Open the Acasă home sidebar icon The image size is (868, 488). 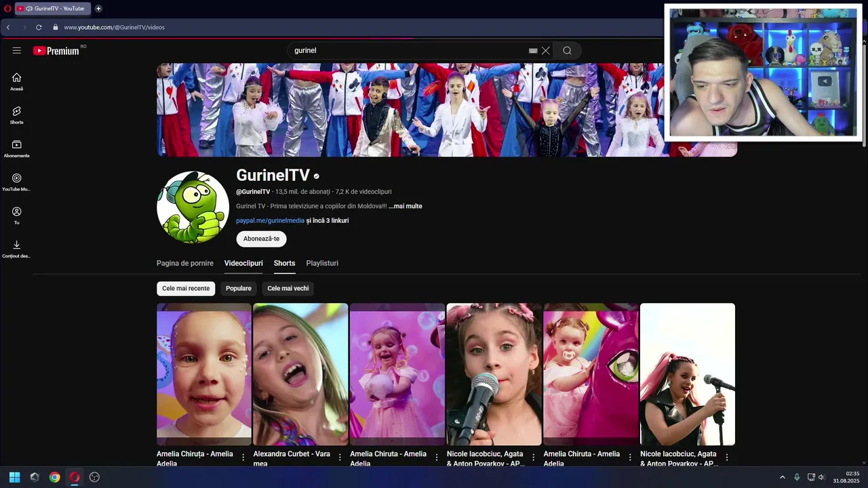(x=16, y=81)
